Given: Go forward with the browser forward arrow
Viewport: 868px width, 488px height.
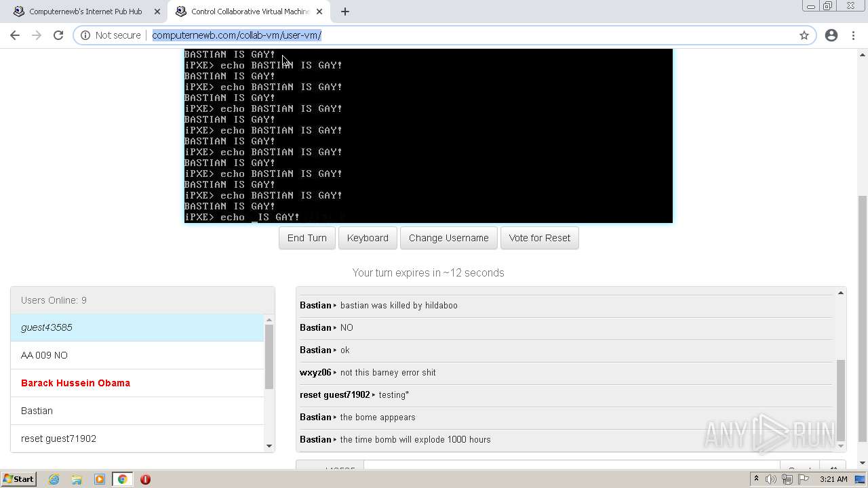Looking at the screenshot, I should click(37, 35).
